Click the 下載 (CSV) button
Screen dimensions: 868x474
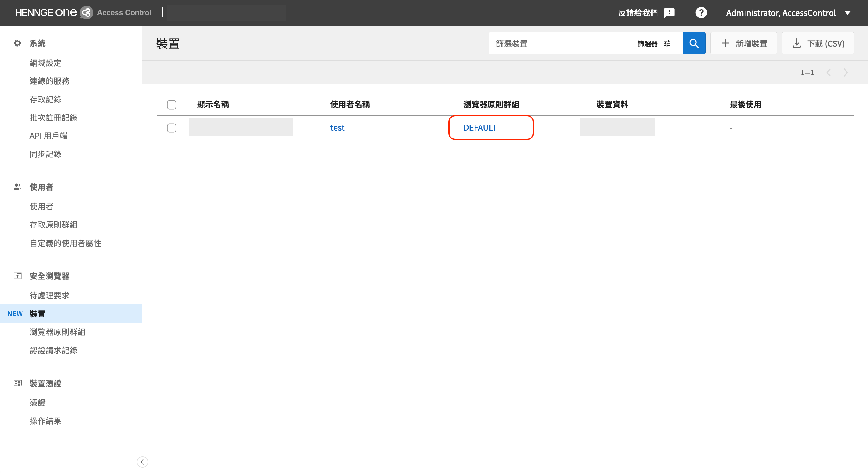click(818, 43)
